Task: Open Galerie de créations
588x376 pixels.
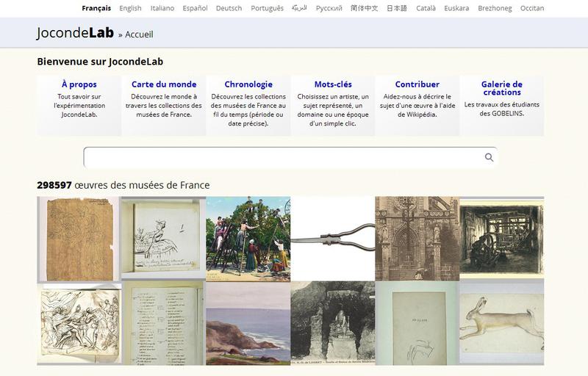Action: pos(501,88)
